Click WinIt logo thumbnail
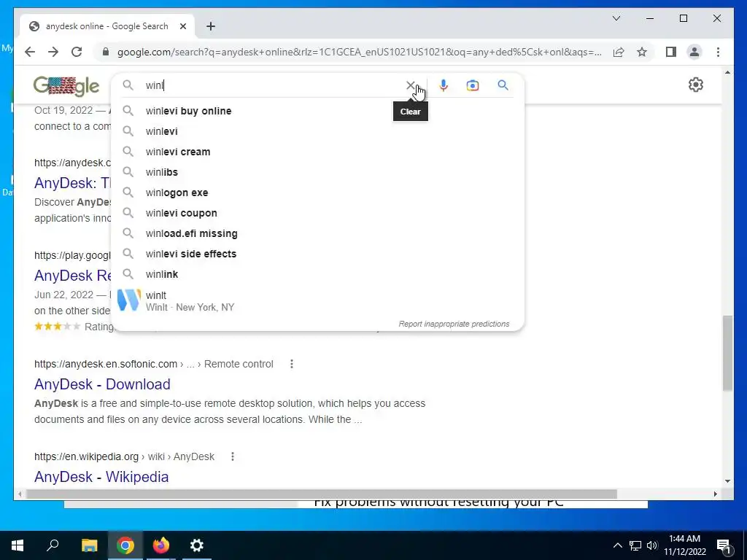This screenshot has height=560, width=747. click(128, 300)
